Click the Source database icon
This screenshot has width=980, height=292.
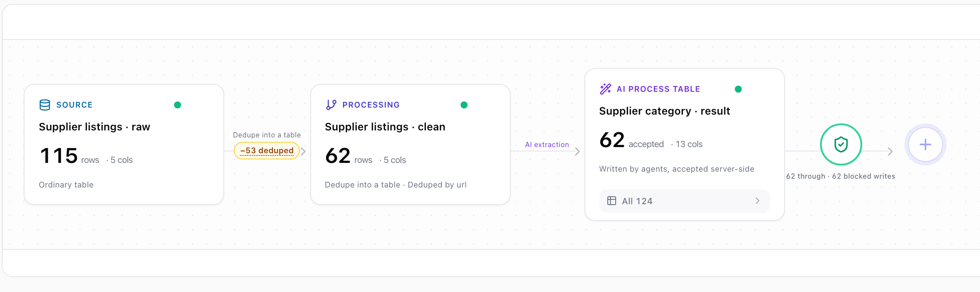point(45,105)
